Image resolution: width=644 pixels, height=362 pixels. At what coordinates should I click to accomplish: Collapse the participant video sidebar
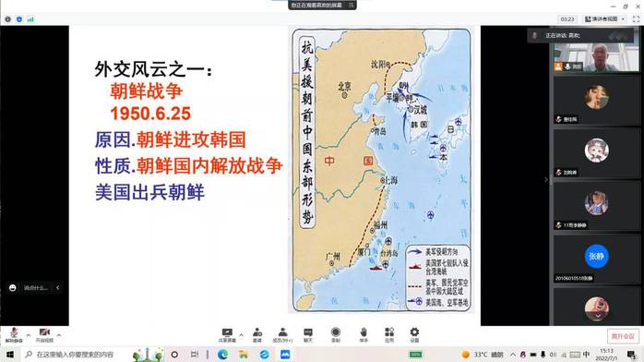(x=546, y=179)
